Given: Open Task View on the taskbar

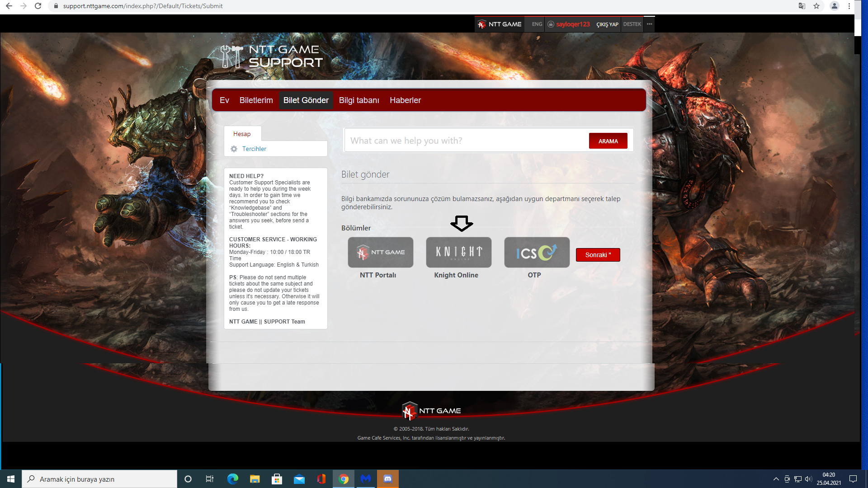Looking at the screenshot, I should pos(210,479).
